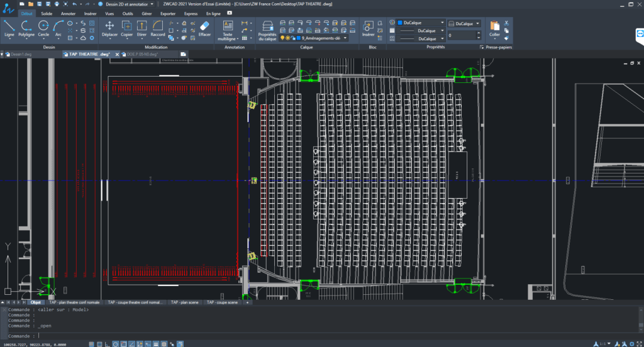
Task: Activate the Raccord fillet tool
Action: point(158,29)
